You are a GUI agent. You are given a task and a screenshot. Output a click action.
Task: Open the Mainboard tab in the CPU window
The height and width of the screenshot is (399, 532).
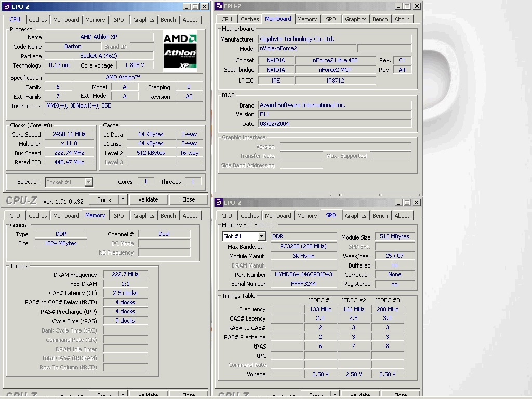tap(66, 20)
